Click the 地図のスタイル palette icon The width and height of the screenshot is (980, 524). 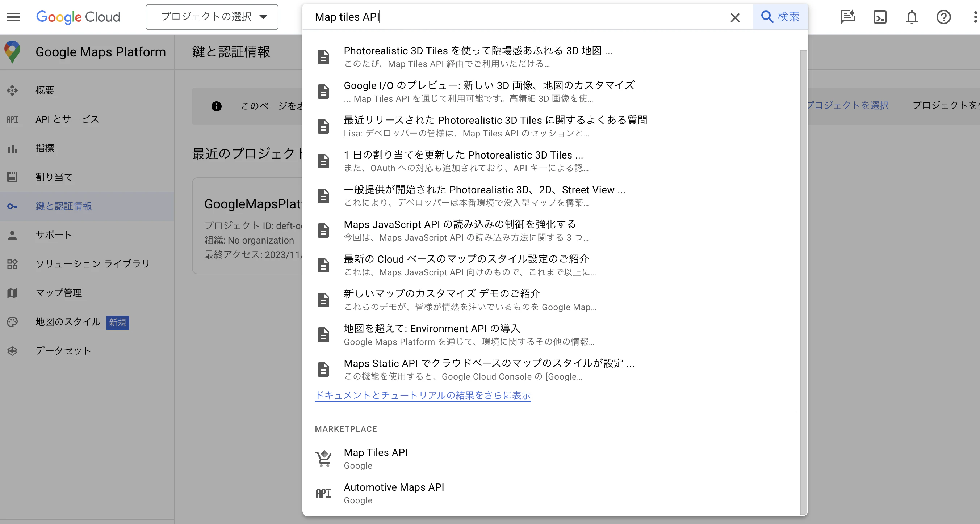tap(12, 322)
